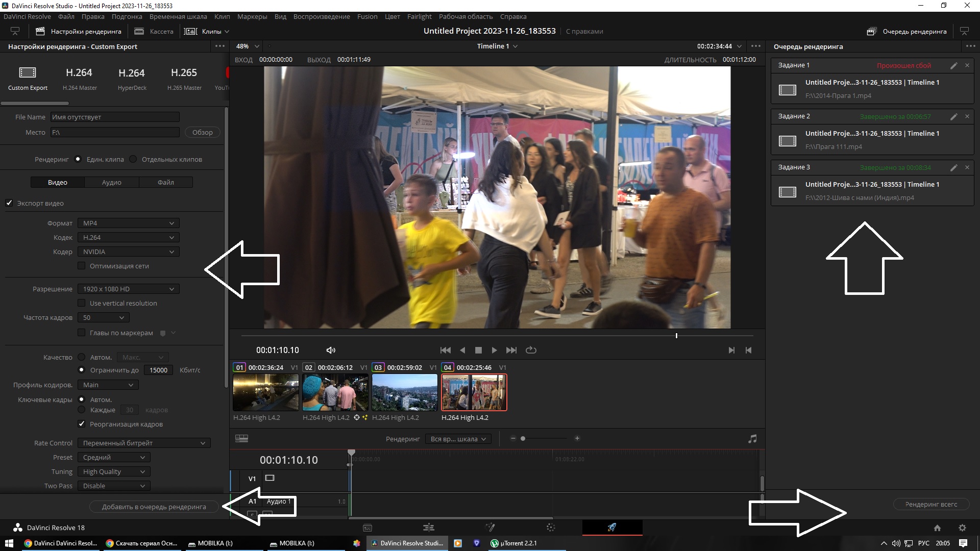This screenshot has width=980, height=551.
Task: Edit Задание 3 with pencil icon
Action: tap(953, 167)
